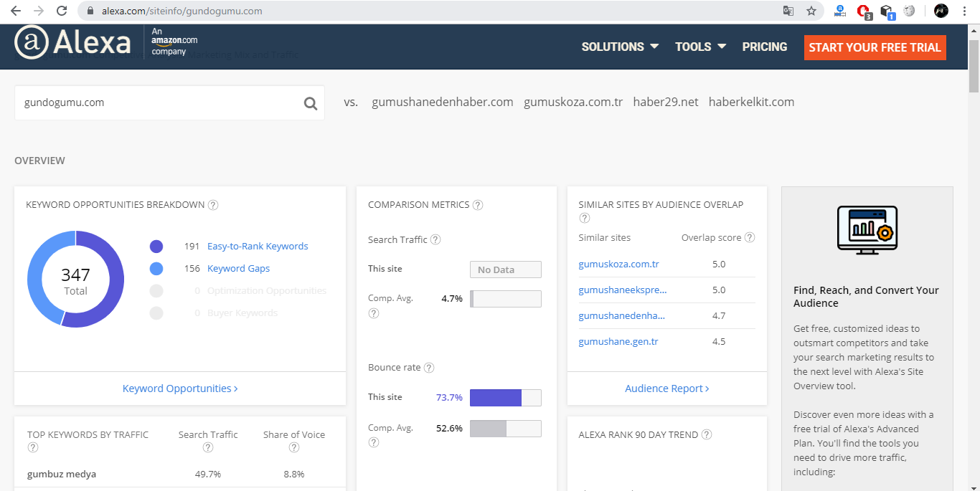Click help icon under Share of Voice column
Image resolution: width=980 pixels, height=491 pixels.
click(294, 447)
